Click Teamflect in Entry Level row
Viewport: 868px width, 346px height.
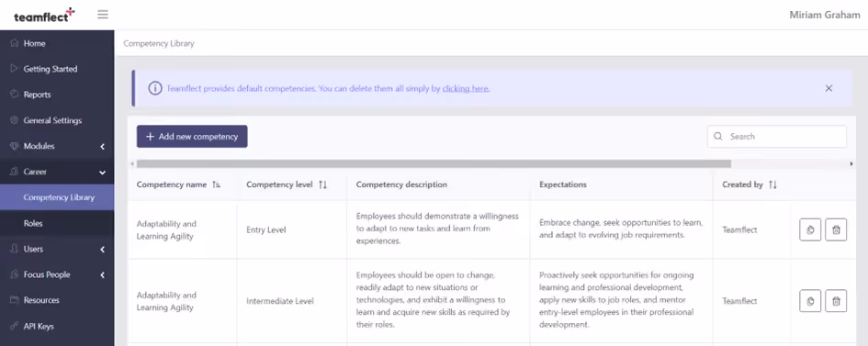click(x=739, y=230)
